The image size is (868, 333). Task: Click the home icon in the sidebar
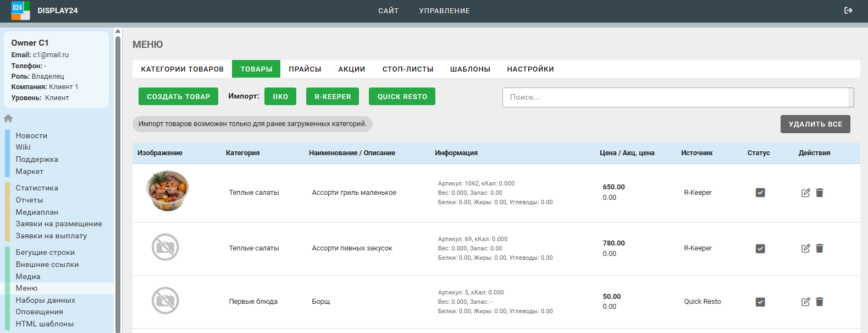pos(8,118)
